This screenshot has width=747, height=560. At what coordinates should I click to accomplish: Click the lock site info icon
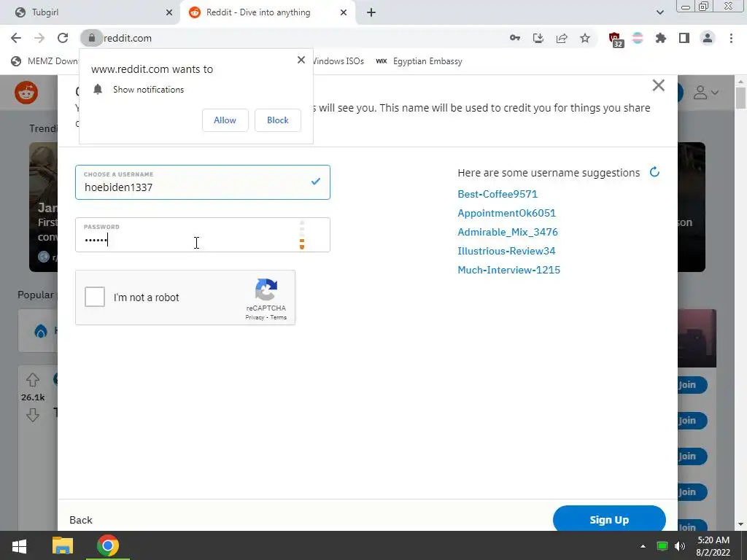91,38
